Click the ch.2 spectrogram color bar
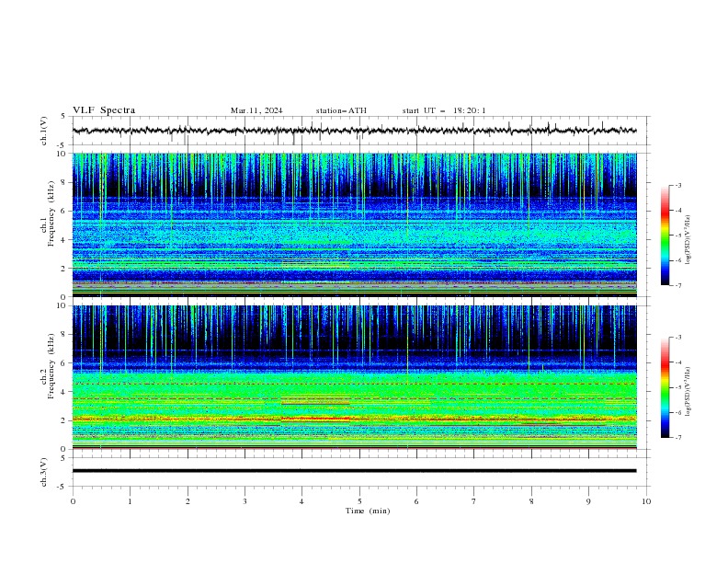This screenshot has width=728, height=563. click(x=665, y=387)
